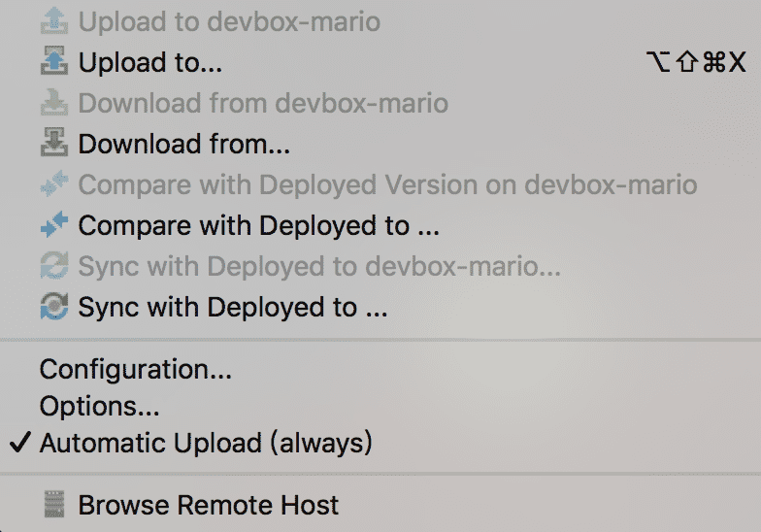Image resolution: width=761 pixels, height=532 pixels.
Task: Click the dimmed sync icon for devbox-mario
Action: [x=54, y=266]
